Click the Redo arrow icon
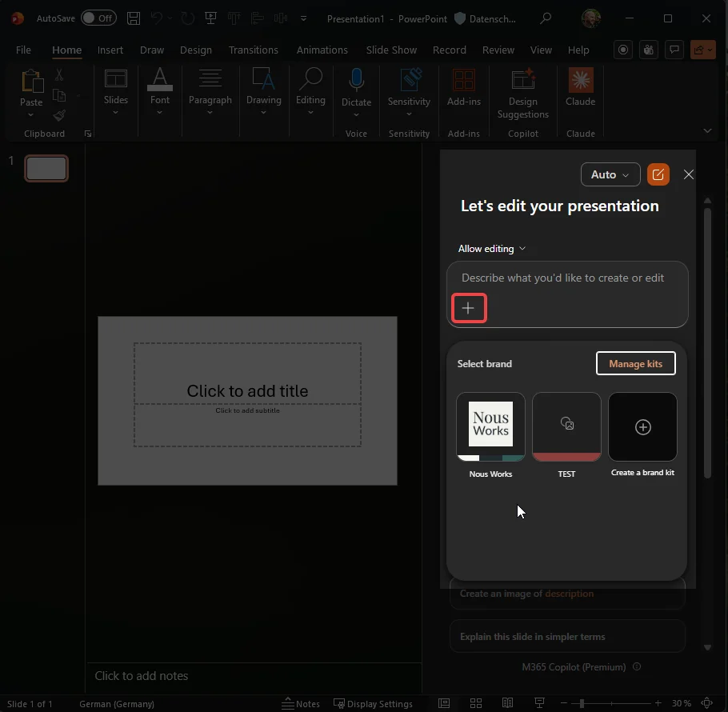 (x=187, y=18)
